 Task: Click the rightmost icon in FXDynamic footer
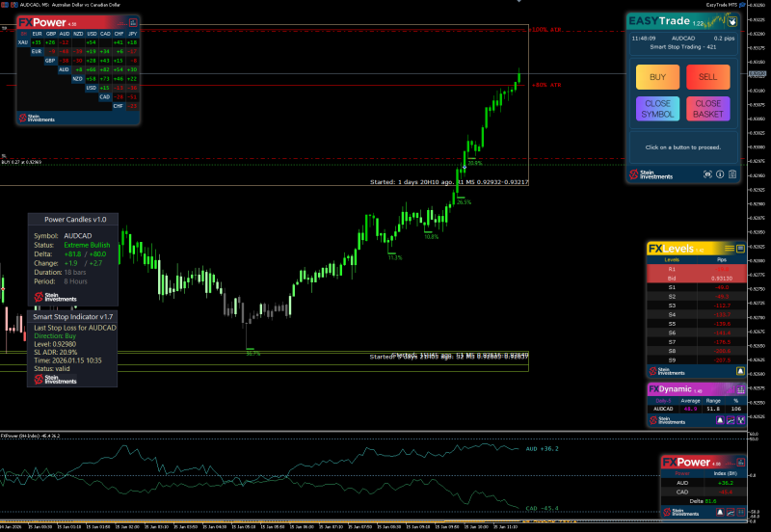[741, 420]
